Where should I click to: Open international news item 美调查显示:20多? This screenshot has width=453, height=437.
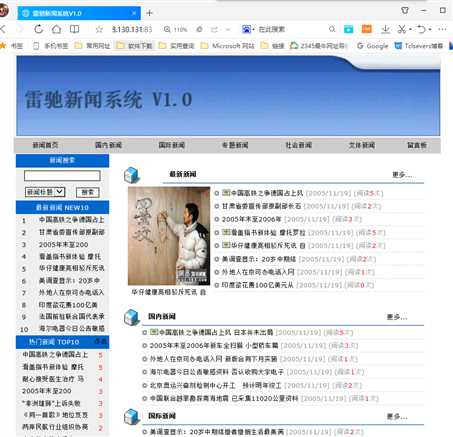click(217, 432)
